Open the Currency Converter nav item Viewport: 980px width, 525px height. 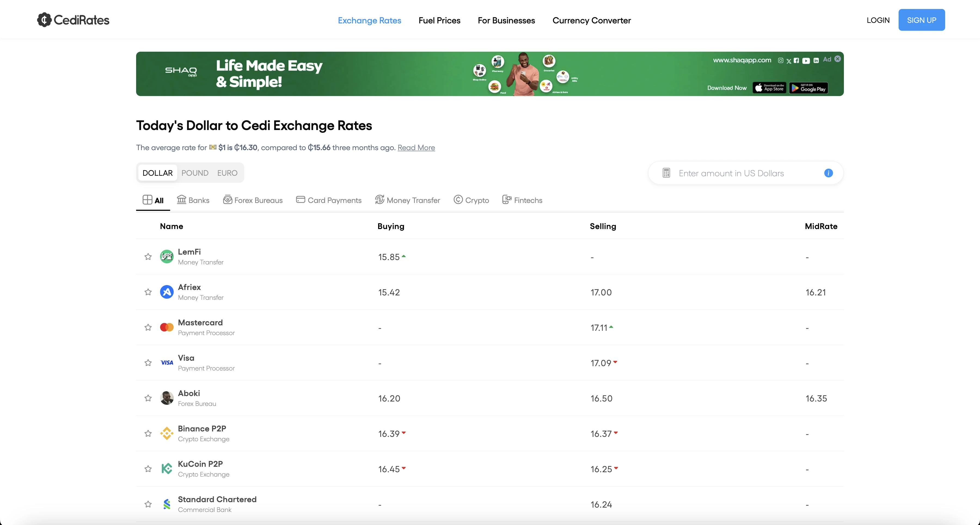click(x=592, y=20)
